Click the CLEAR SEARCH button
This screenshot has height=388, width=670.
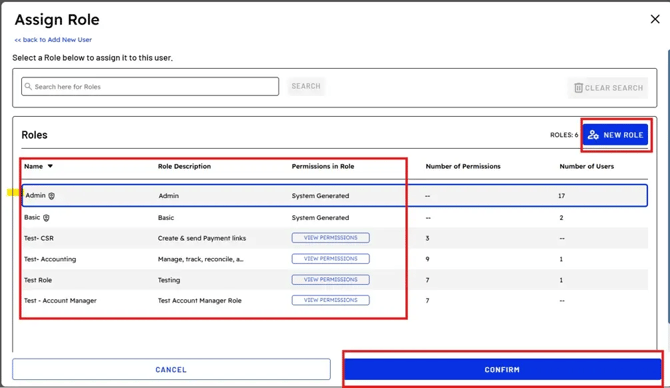[608, 88]
